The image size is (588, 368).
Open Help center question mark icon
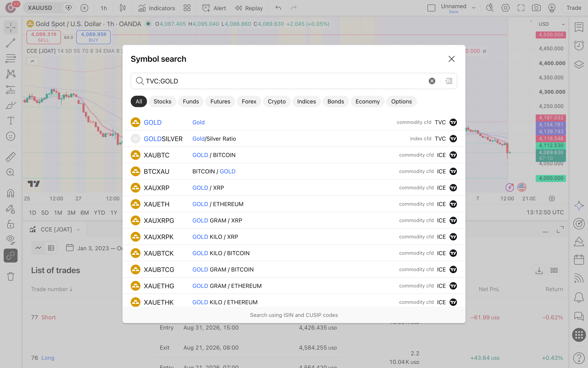tap(579, 358)
